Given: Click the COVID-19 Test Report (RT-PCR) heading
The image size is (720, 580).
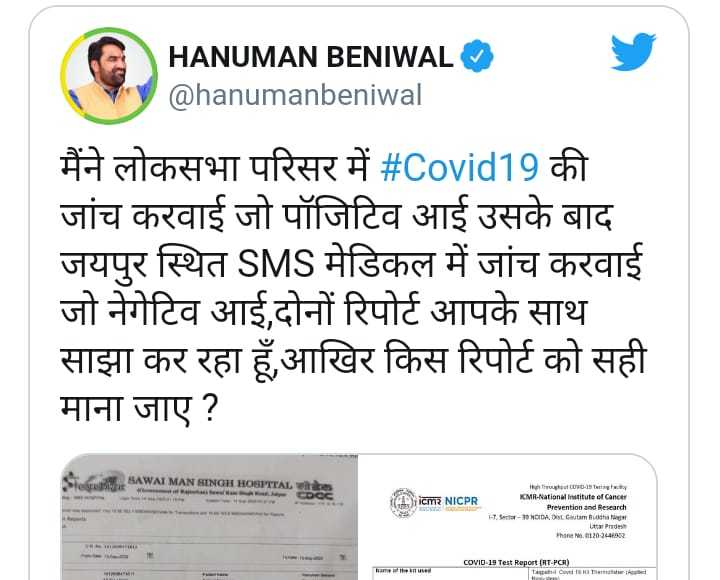Looking at the screenshot, I should (x=516, y=562).
